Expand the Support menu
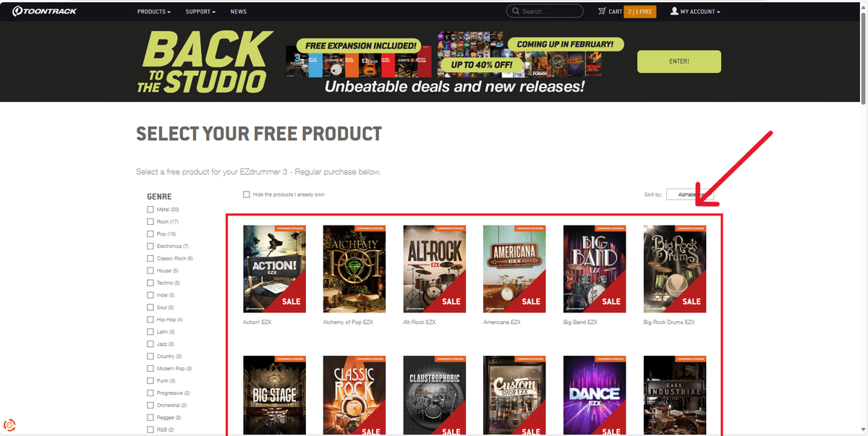This screenshot has height=436, width=868. pos(200,12)
